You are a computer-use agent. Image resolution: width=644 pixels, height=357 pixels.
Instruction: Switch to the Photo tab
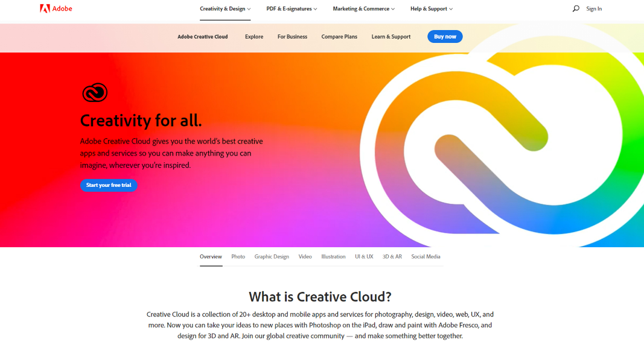(x=238, y=256)
